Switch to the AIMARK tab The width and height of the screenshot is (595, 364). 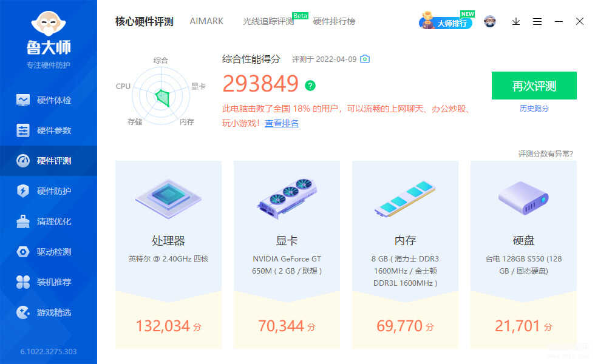(206, 21)
